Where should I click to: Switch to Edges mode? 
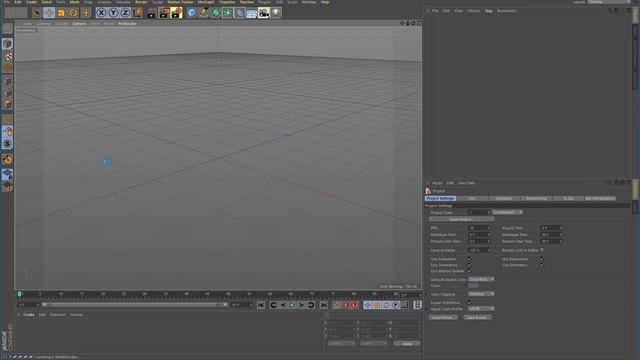[7, 92]
